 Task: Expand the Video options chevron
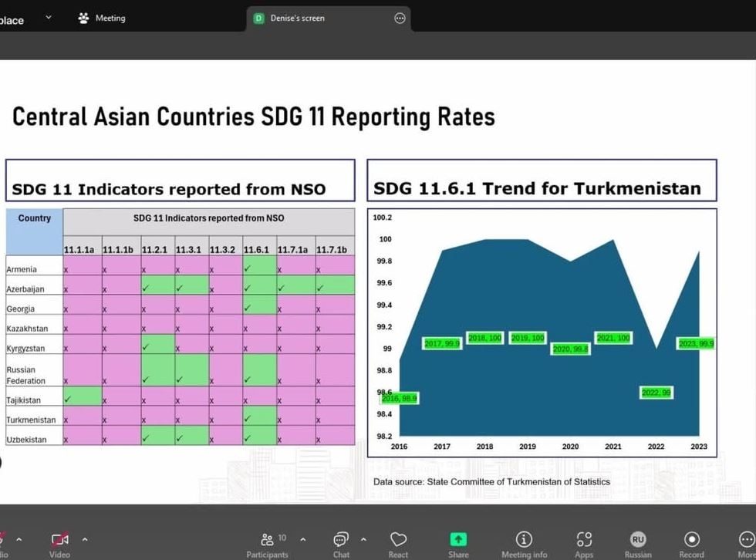pyautogui.click(x=84, y=539)
